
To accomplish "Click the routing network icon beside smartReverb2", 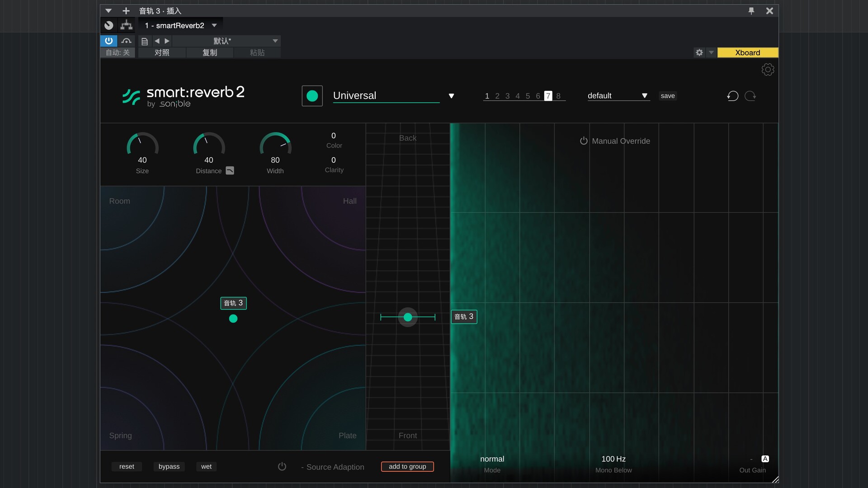I will 127,25.
